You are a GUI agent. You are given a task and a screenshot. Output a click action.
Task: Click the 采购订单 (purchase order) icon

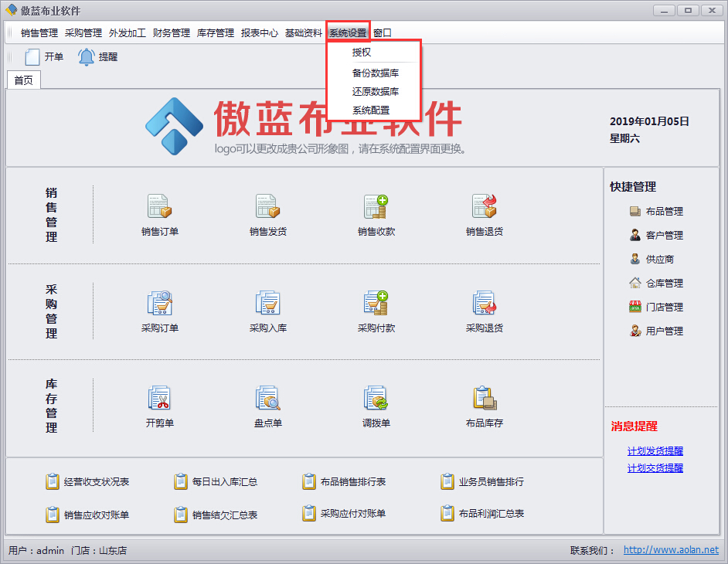tap(159, 309)
